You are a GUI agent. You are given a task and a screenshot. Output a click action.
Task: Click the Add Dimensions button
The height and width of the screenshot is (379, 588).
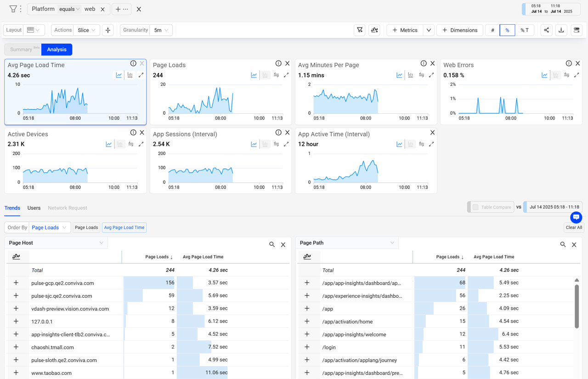(459, 30)
